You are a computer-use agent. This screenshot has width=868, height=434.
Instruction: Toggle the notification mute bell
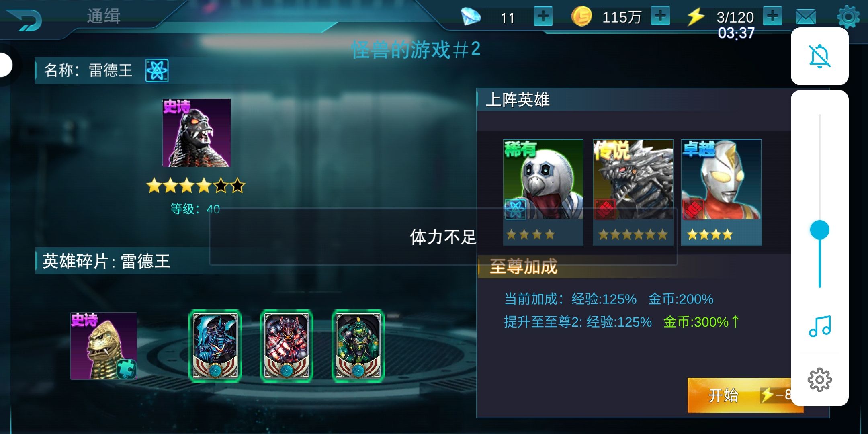pos(819,56)
